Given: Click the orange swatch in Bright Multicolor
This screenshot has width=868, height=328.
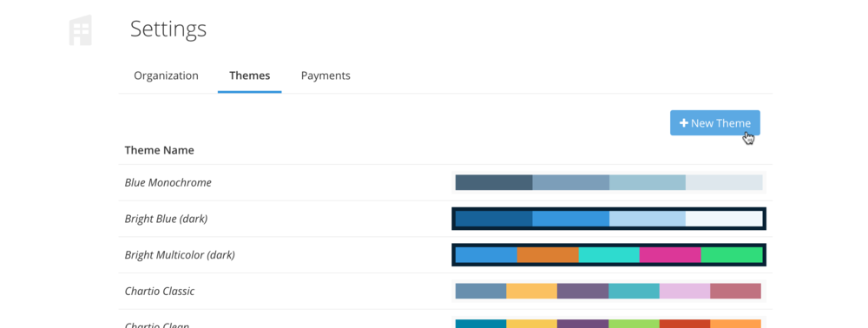Looking at the screenshot, I should coord(548,255).
